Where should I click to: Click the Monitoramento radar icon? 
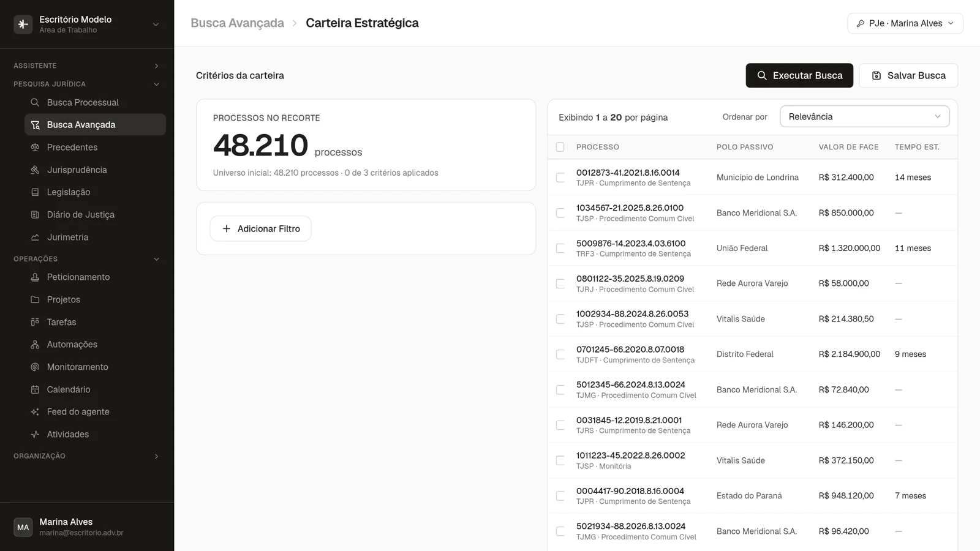coord(35,367)
